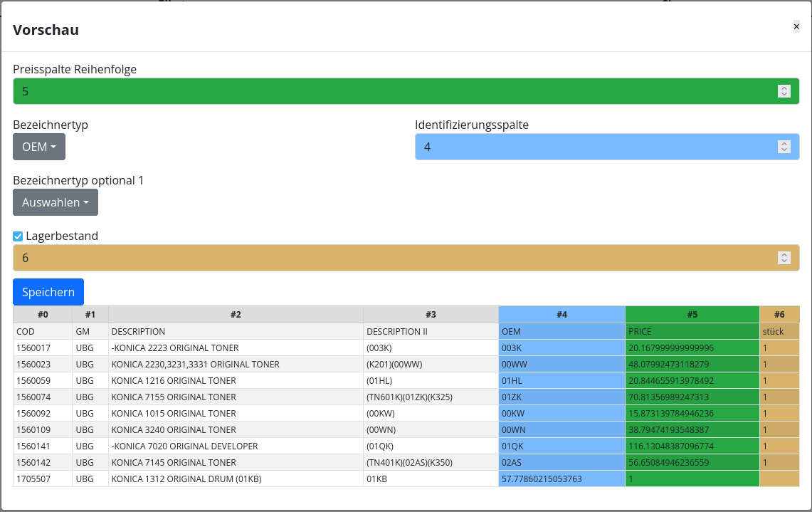Expand the Auswahlen dropdown
Screen dimensions: 812x512
56,202
